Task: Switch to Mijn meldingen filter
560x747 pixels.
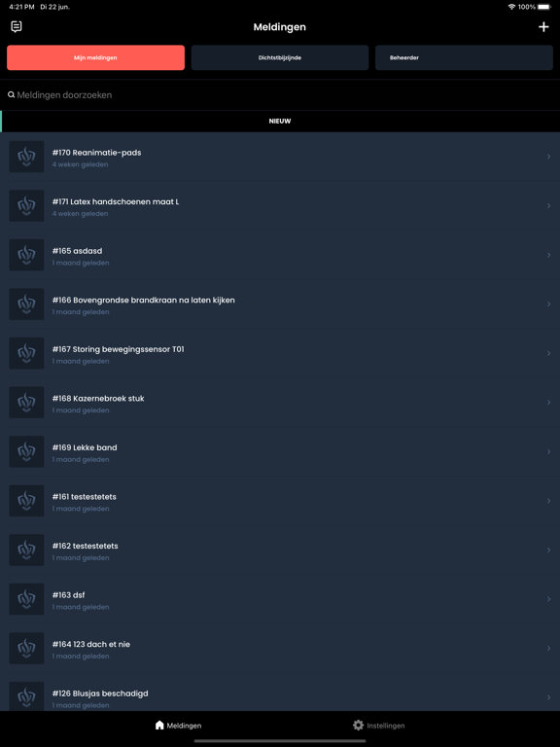Action: 95,57
